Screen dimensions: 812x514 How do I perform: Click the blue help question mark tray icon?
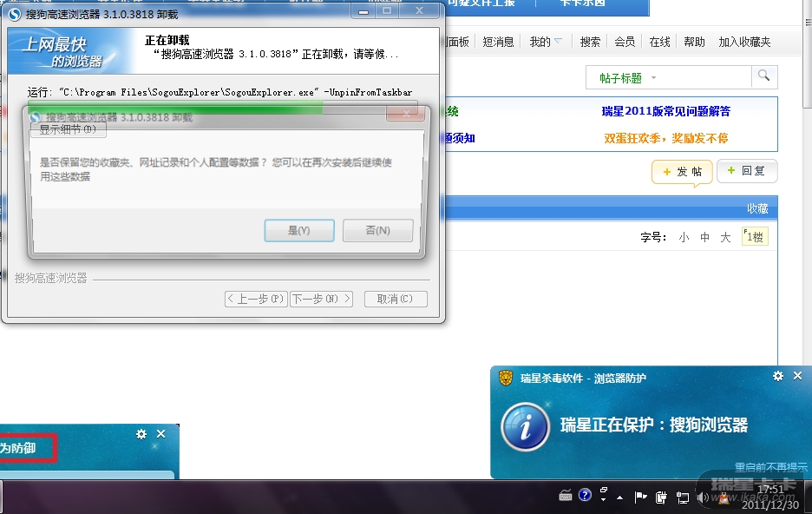[x=585, y=496]
